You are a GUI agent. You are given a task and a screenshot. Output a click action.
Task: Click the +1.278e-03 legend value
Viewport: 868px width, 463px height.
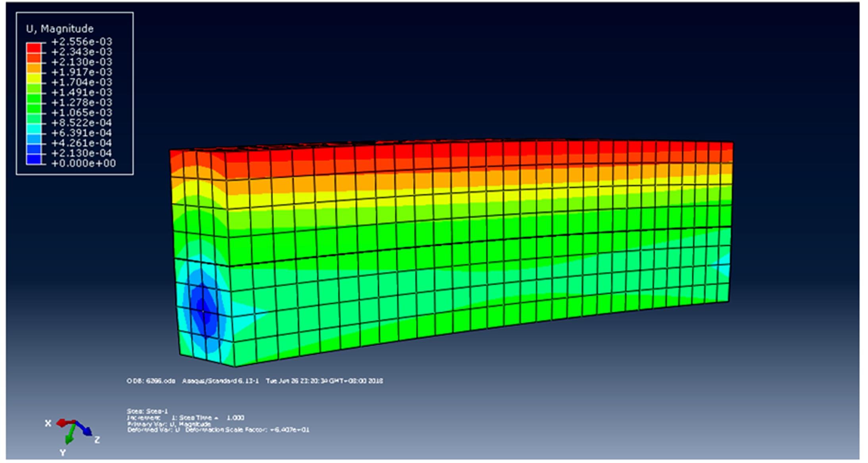click(x=82, y=103)
